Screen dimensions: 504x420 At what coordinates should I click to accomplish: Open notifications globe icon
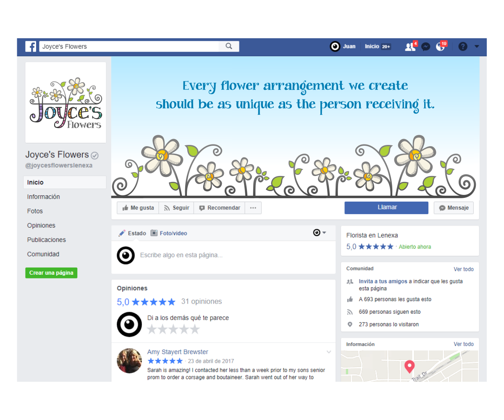tap(441, 47)
